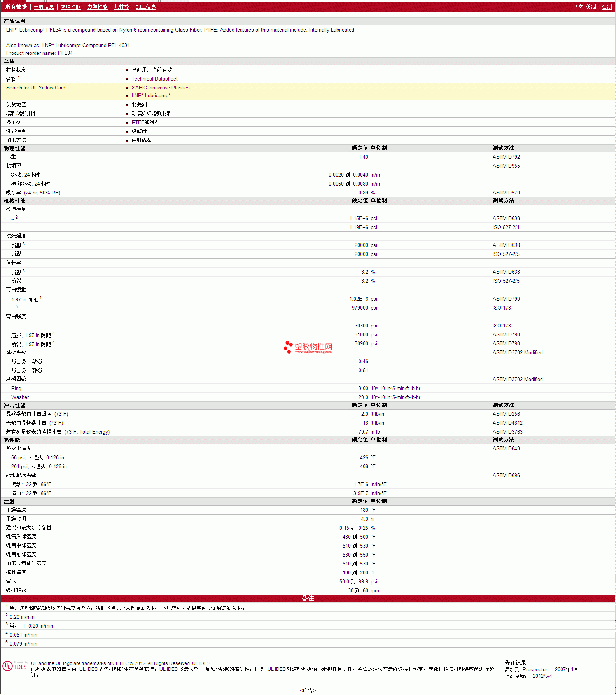Select the 比重 value 1.40
The height and width of the screenshot is (695, 616).
[x=363, y=157]
